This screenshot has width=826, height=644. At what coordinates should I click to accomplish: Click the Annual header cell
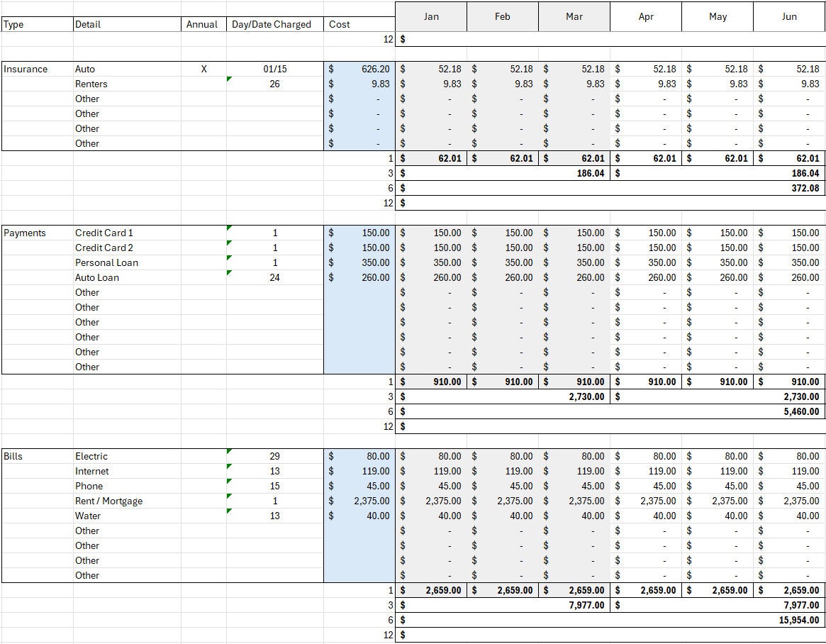203,24
